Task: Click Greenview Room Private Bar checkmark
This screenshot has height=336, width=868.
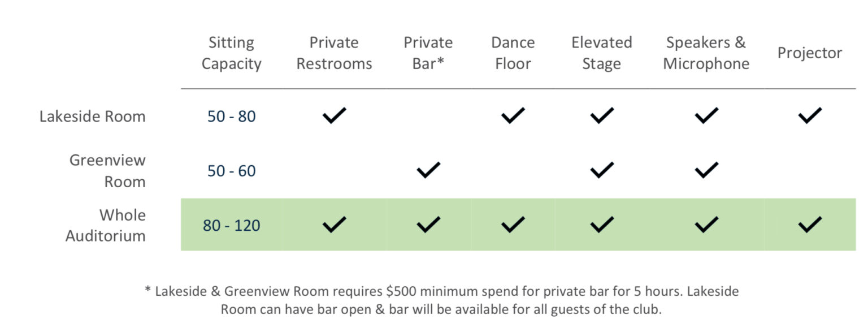Action: point(428,170)
